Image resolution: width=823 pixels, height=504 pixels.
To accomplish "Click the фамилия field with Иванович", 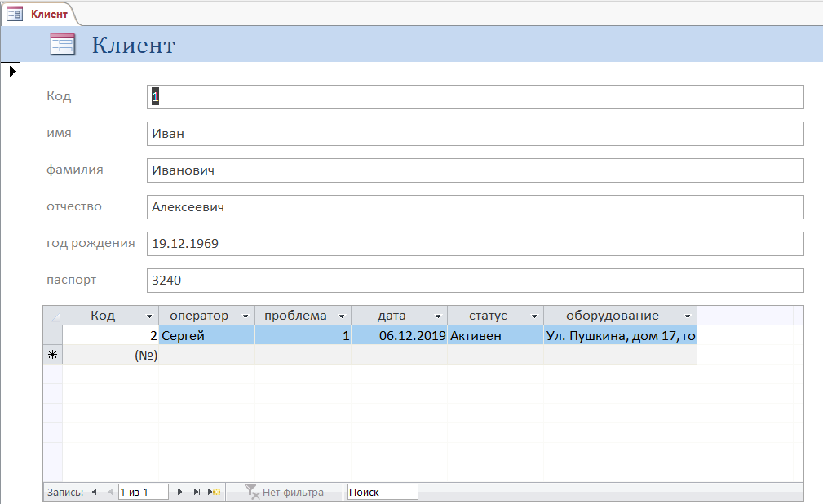I will tap(475, 170).
